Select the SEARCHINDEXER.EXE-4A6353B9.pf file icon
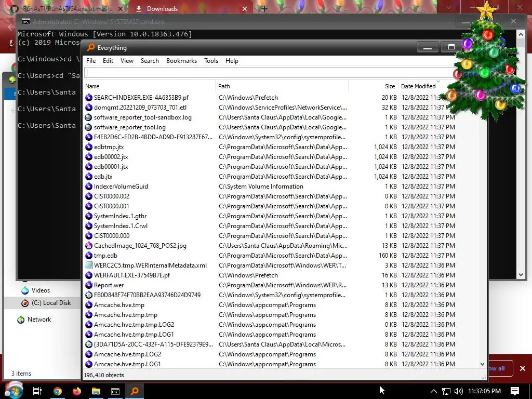The image size is (532, 399). pos(88,98)
